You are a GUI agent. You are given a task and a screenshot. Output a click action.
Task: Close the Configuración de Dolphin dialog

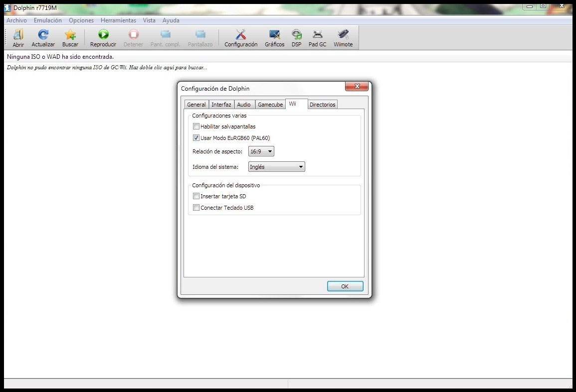coord(357,86)
